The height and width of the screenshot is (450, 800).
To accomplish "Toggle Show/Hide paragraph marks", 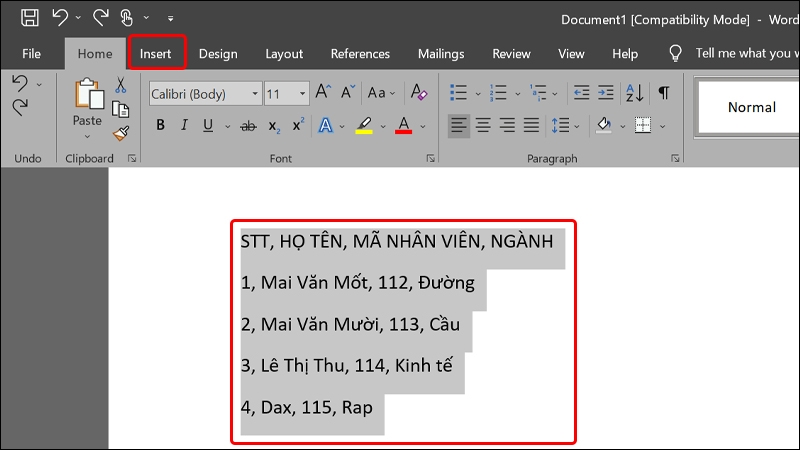I will pyautogui.click(x=664, y=93).
